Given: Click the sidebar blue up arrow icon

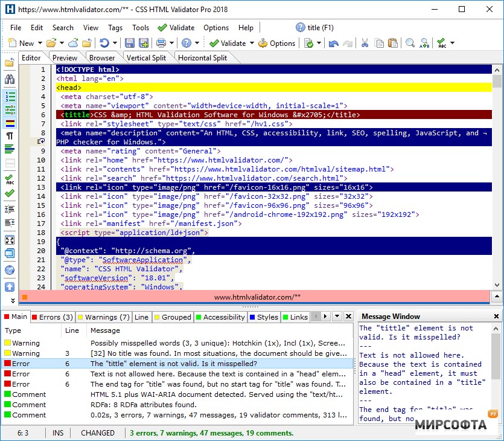Looking at the screenshot, I should pyautogui.click(x=10, y=287).
